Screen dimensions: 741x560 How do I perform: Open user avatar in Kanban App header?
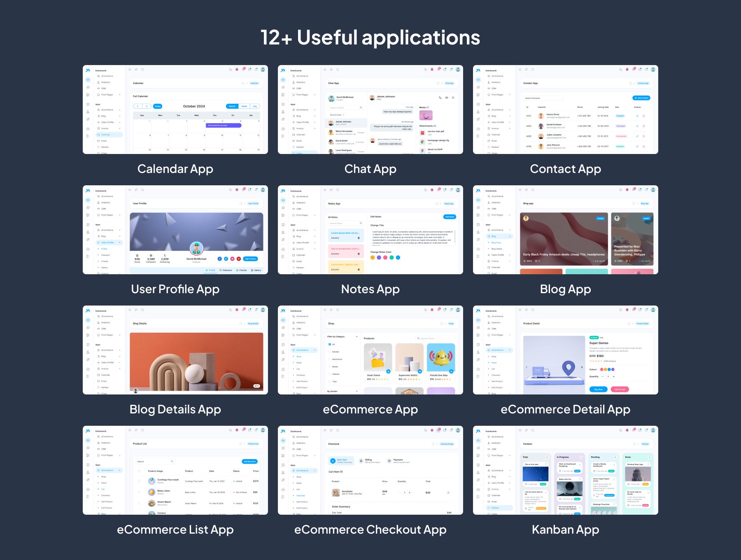(653, 430)
